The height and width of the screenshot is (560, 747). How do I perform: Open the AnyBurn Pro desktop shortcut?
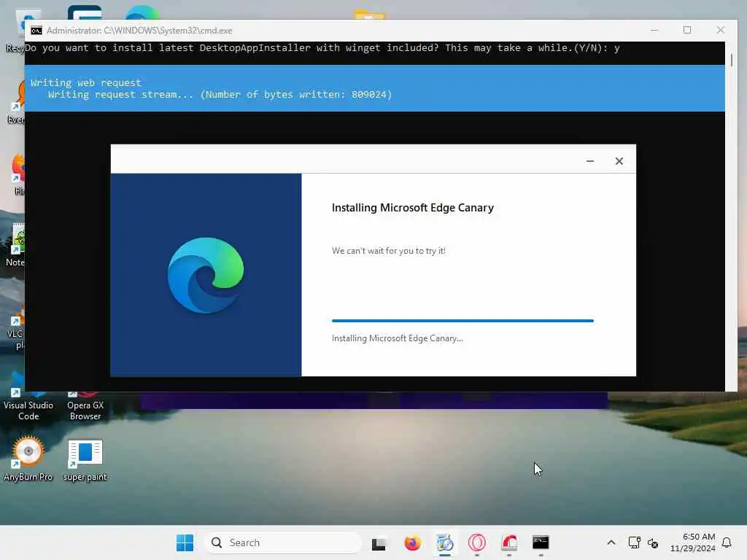coord(28,459)
